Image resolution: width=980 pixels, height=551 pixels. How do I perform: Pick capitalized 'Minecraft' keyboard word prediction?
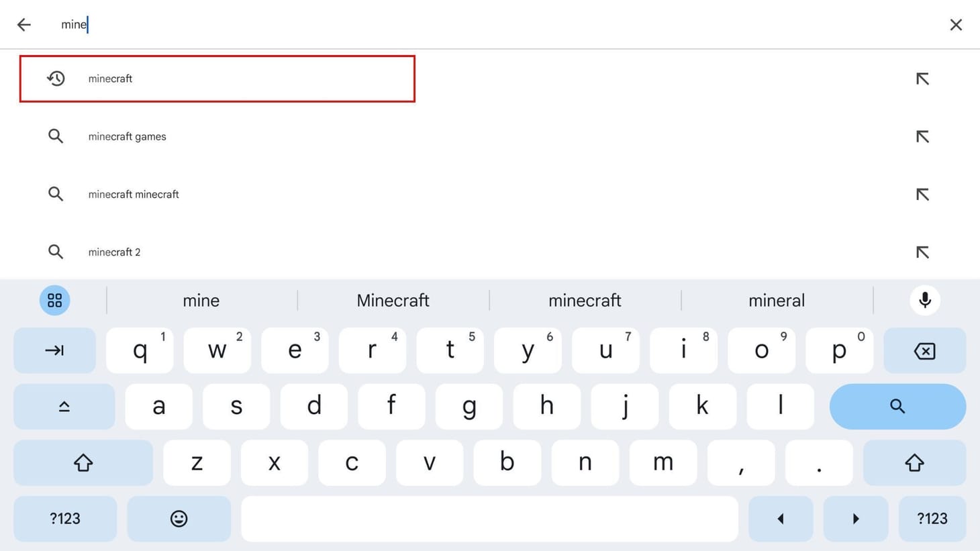click(x=393, y=301)
